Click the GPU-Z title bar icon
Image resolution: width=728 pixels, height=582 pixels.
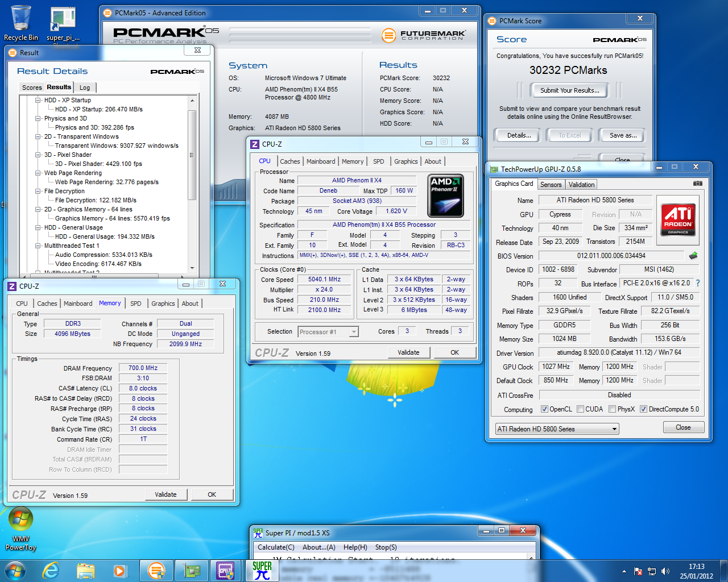pos(494,169)
